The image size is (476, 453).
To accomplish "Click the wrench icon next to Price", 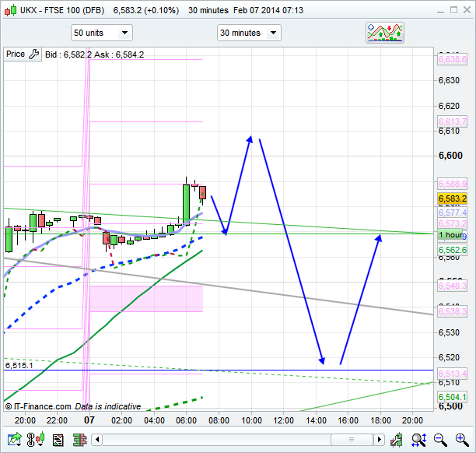I will tap(34, 54).
